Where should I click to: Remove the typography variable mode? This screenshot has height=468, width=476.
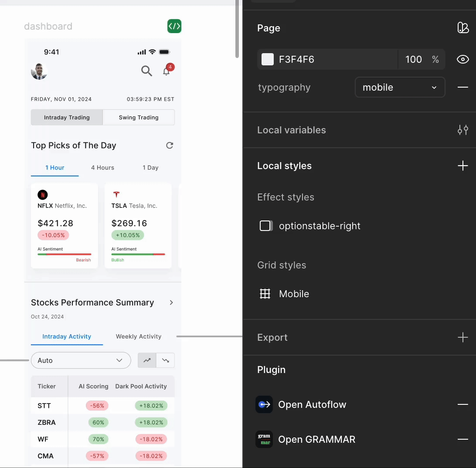click(462, 88)
